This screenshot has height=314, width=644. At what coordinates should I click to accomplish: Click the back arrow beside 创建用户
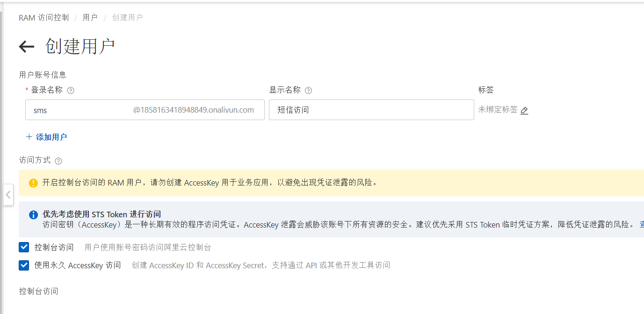tap(27, 46)
